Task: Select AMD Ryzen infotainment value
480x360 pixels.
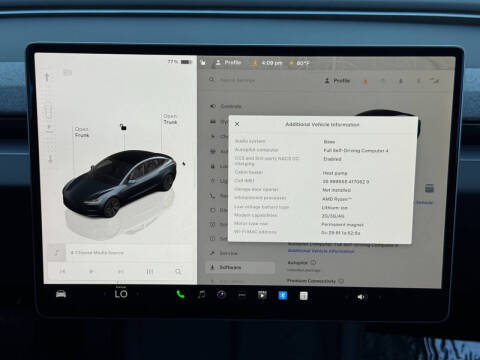Action: (x=337, y=199)
